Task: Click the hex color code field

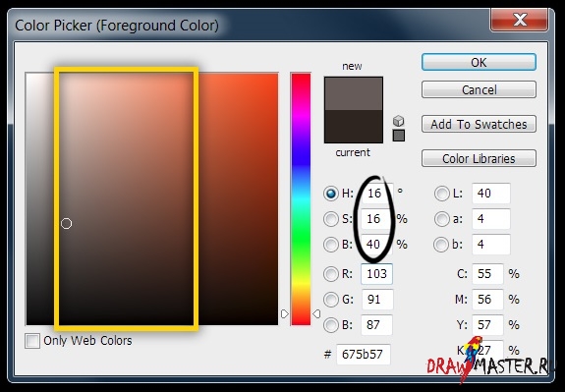Action: tap(364, 354)
